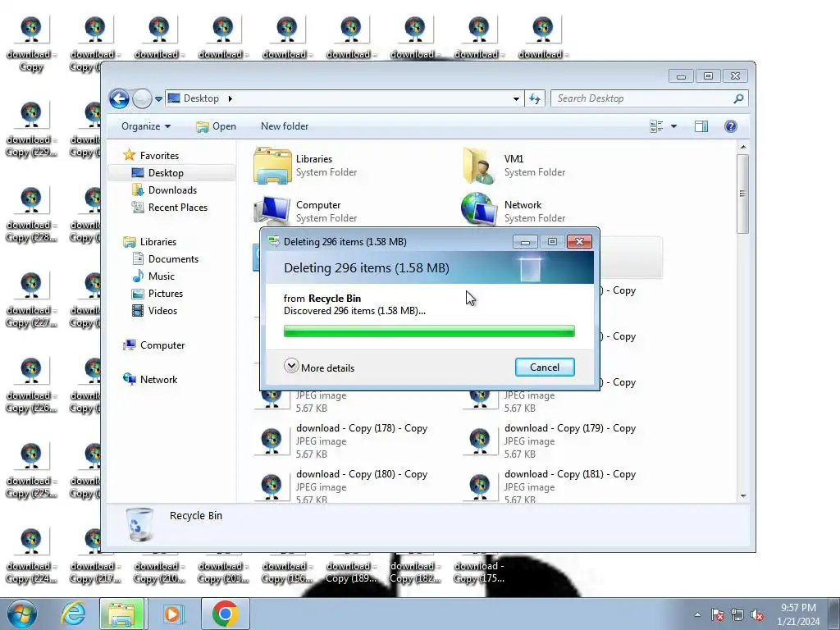Refresh the Desktop folder view

(535, 98)
